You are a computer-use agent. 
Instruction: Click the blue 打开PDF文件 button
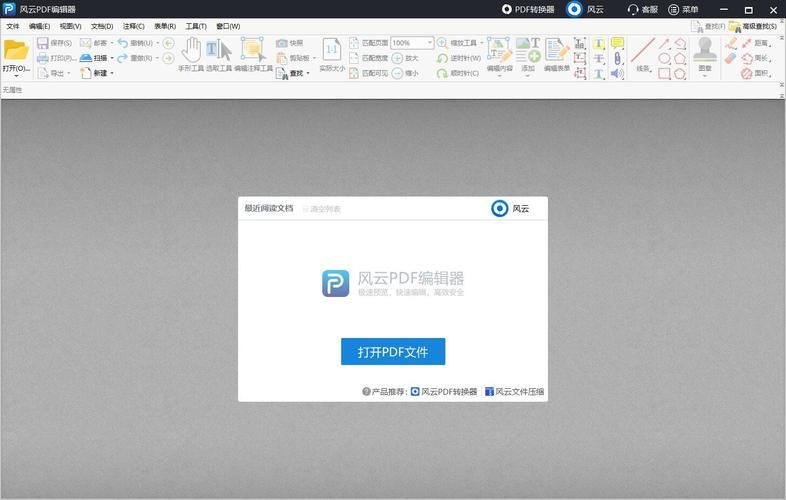(393, 352)
